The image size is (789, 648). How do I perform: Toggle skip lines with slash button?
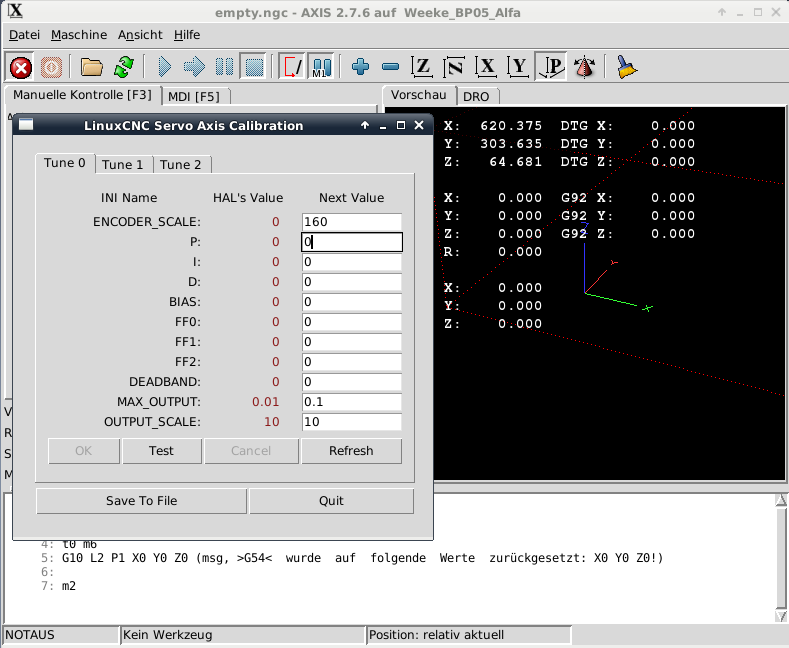pos(293,67)
